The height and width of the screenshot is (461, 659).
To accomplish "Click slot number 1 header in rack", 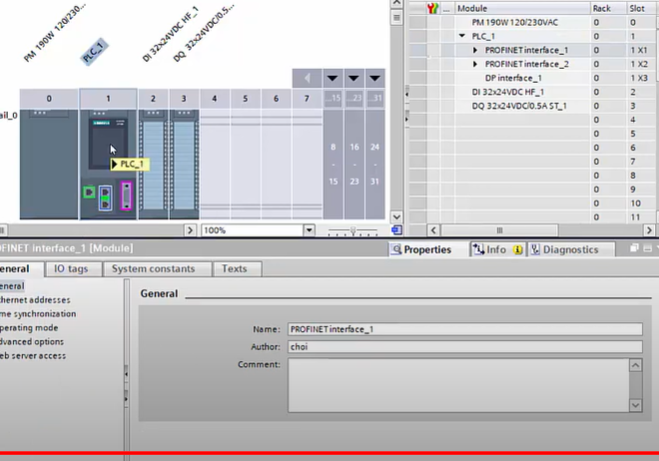I will click(108, 99).
